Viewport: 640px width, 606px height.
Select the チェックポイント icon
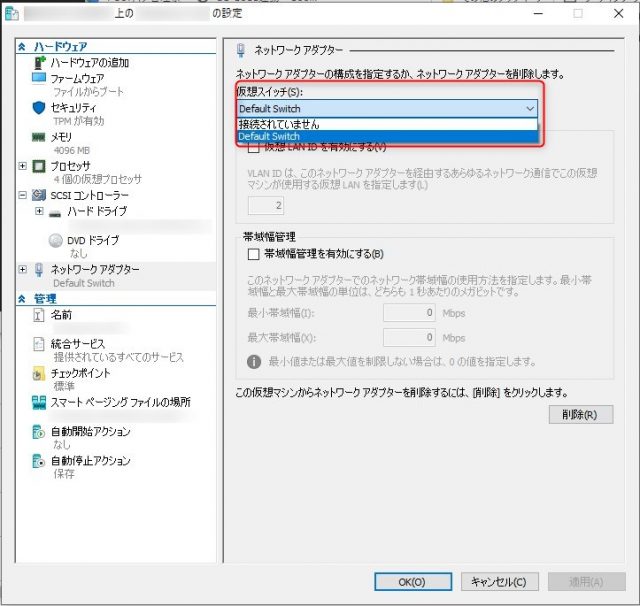click(x=38, y=373)
